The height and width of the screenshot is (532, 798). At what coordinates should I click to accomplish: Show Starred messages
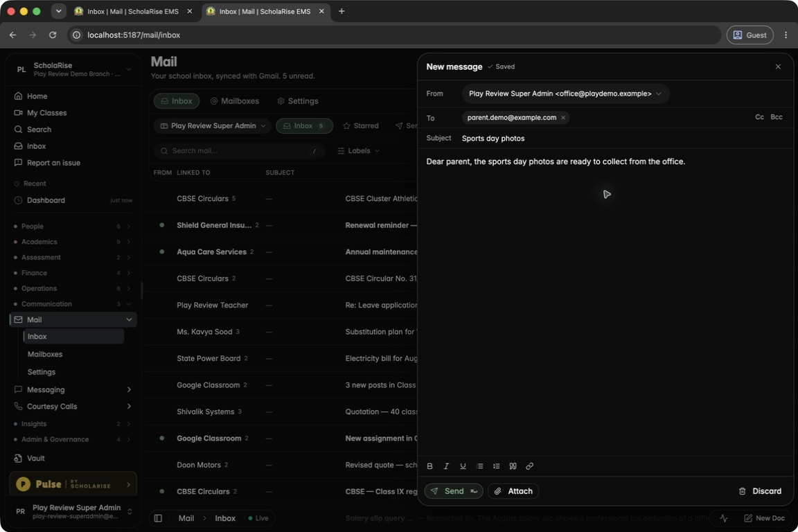pyautogui.click(x=361, y=126)
